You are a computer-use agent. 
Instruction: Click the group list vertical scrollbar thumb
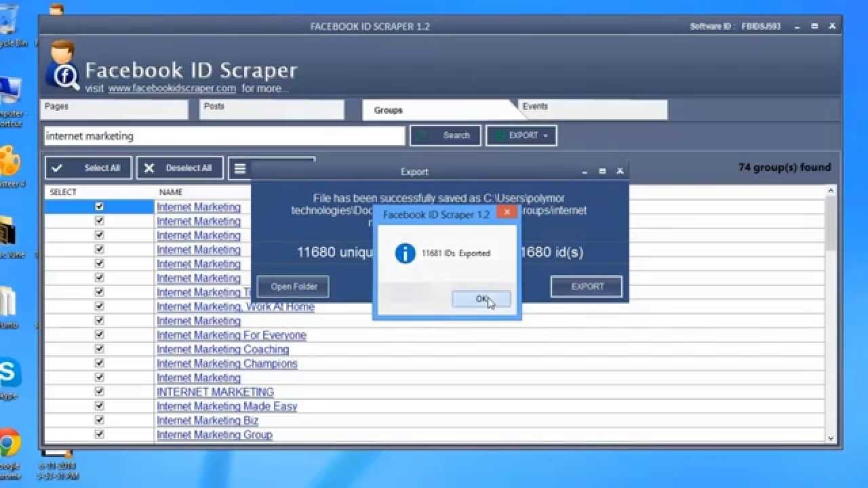(831, 223)
